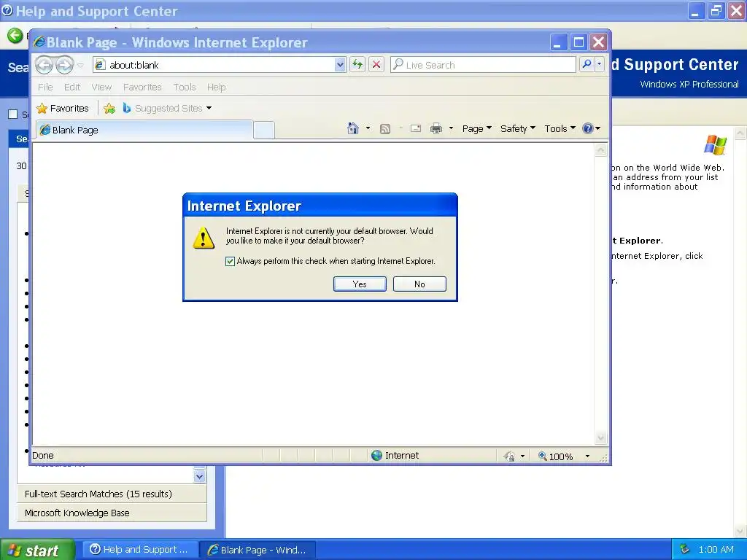
Task: Click the system tray icon
Action: 684,549
